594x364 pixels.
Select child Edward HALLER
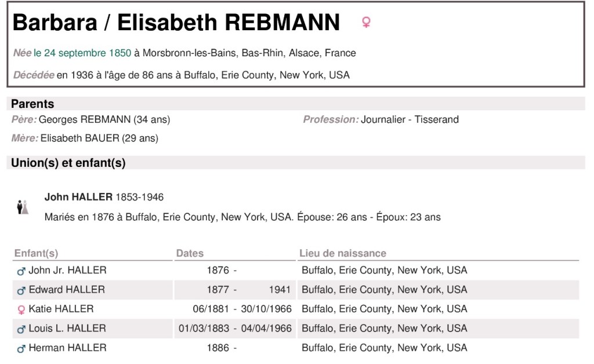pos(67,289)
